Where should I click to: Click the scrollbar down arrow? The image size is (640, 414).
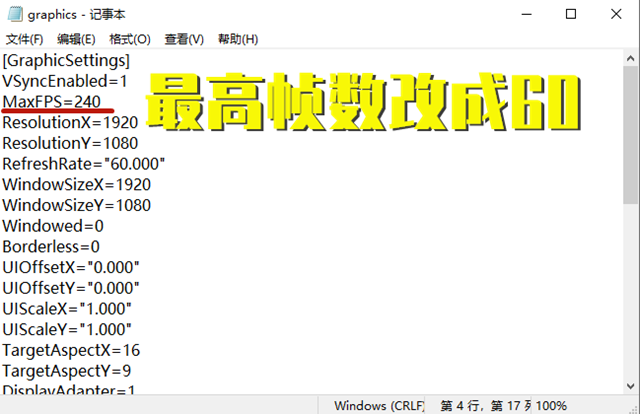tap(631, 386)
